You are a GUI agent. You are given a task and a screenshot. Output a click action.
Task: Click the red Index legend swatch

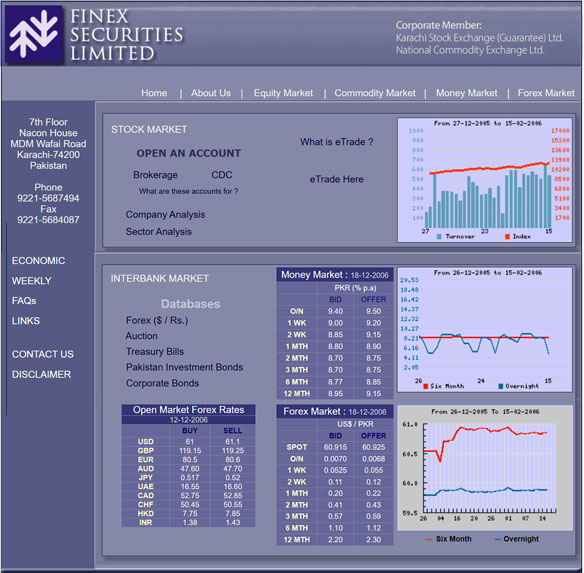[507, 237]
